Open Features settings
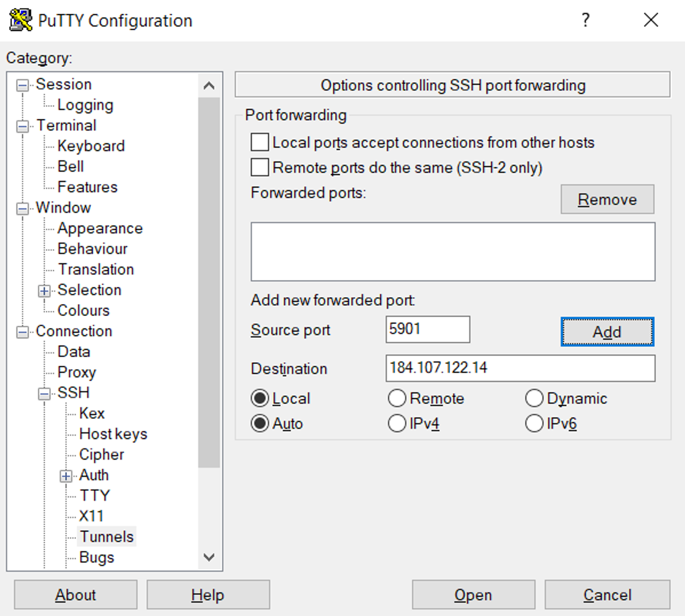 pos(87,187)
